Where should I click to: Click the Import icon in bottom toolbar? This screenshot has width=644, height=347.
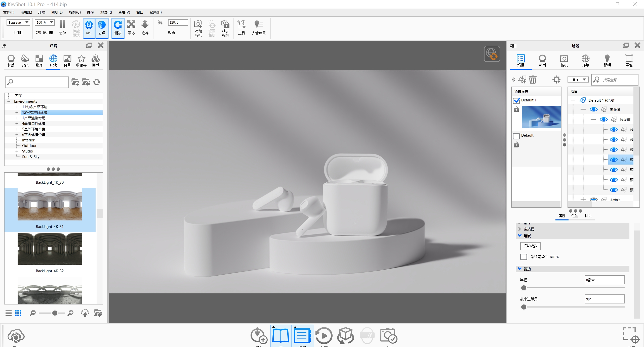pyautogui.click(x=259, y=335)
